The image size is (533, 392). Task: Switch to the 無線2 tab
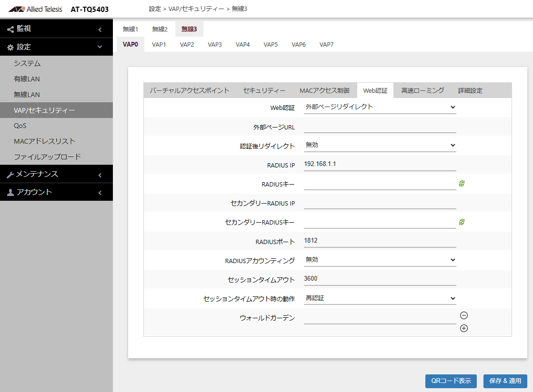tap(160, 29)
